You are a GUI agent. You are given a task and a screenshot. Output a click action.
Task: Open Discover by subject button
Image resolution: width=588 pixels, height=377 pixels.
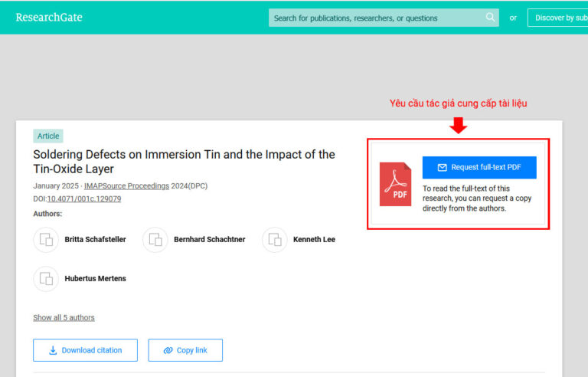557,18
